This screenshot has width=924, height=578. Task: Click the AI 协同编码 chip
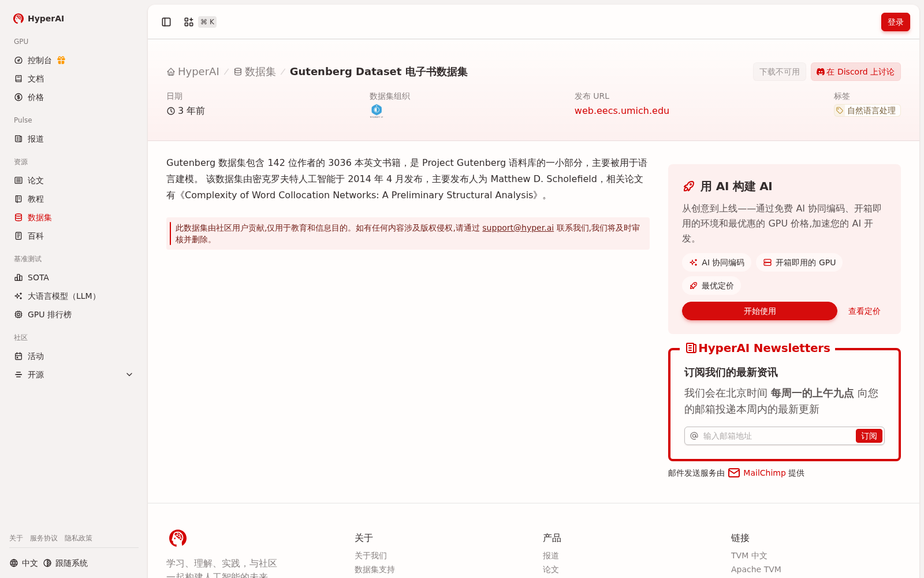coord(717,262)
